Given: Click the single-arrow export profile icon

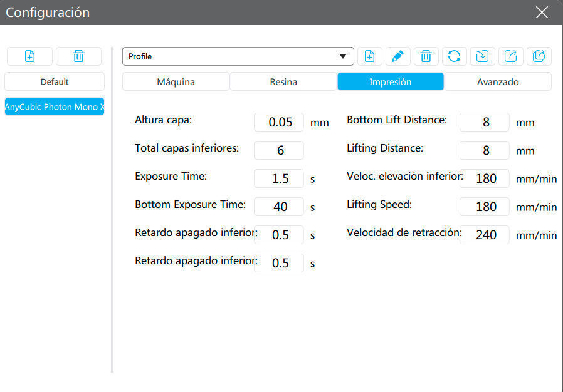Looking at the screenshot, I should pos(510,56).
